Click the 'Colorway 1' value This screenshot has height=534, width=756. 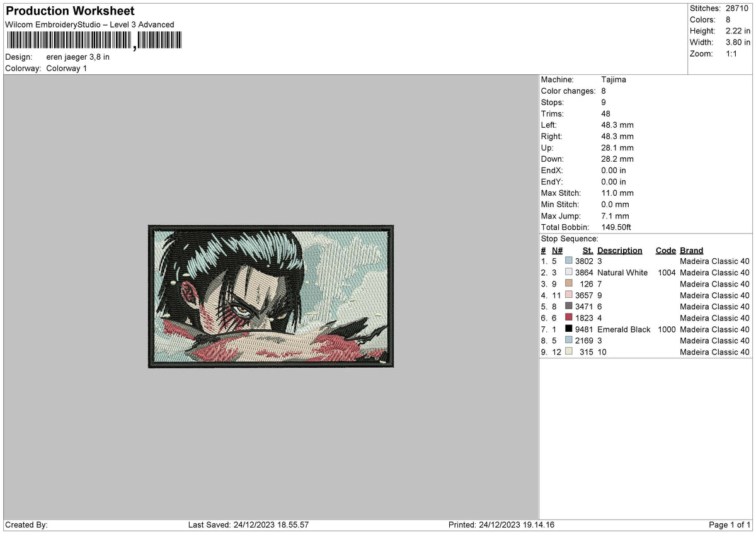pyautogui.click(x=67, y=68)
